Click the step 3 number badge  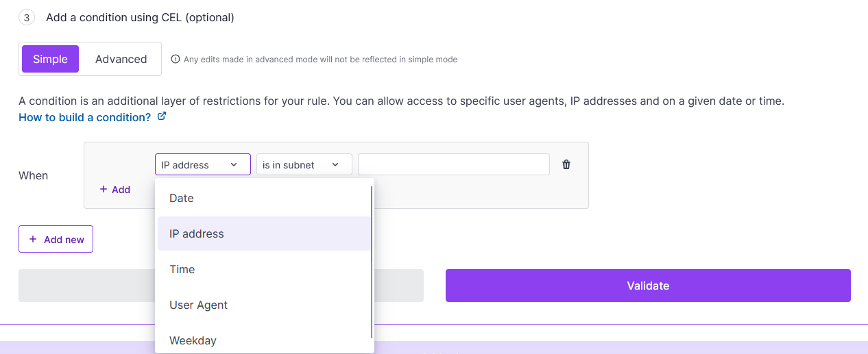[x=27, y=18]
